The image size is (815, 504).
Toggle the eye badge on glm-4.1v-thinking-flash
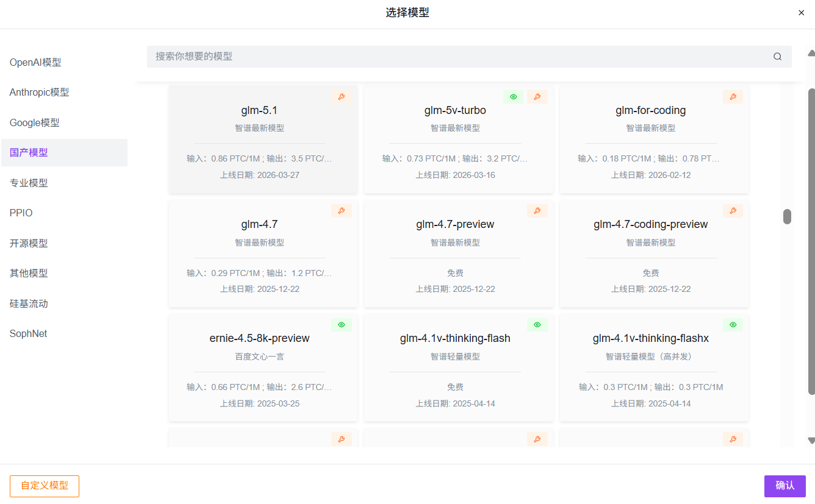click(537, 324)
